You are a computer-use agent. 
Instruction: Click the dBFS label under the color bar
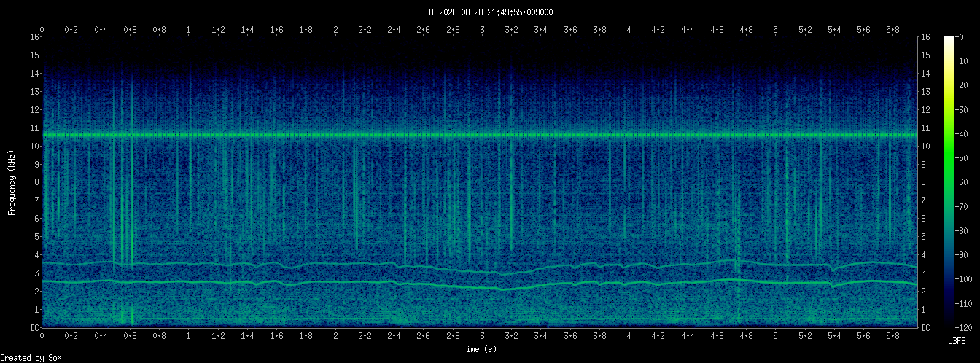tap(958, 341)
